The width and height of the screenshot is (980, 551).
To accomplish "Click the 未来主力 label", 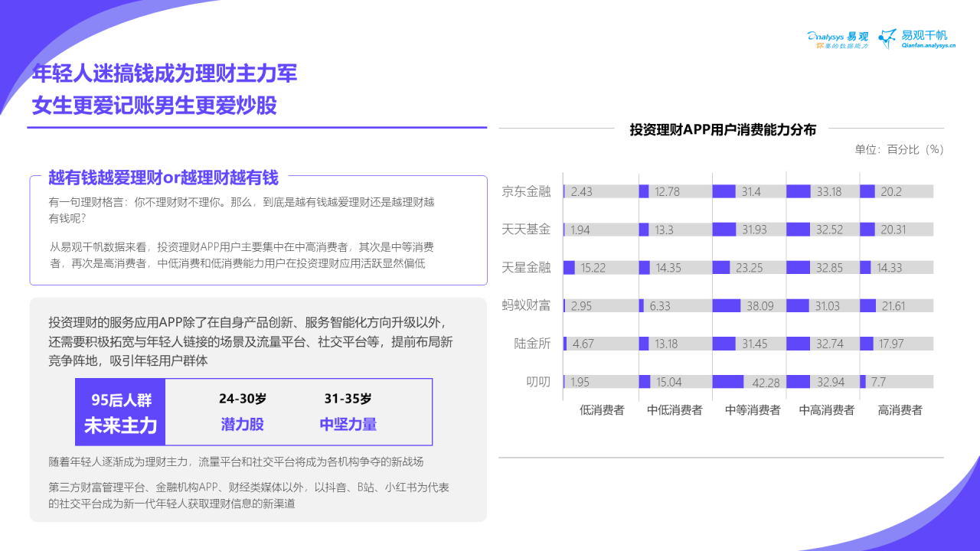I will click(121, 425).
